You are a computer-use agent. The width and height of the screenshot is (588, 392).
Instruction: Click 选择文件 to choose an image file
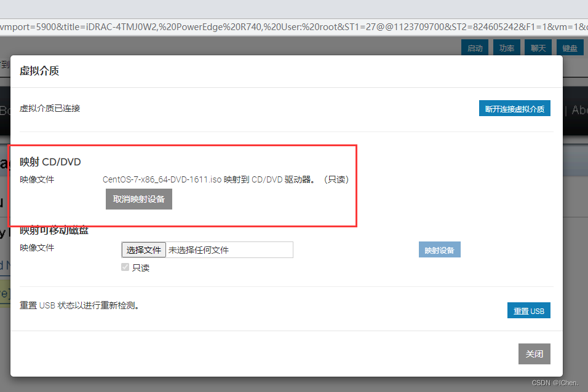point(143,249)
